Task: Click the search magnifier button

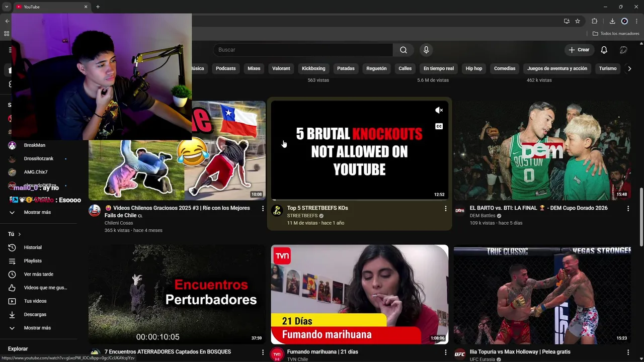Action: (404, 50)
